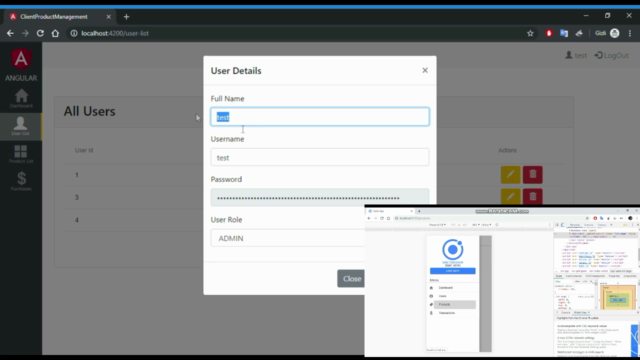Edit user 3 with yellow pencil button
640x360 pixels.
pos(510,196)
